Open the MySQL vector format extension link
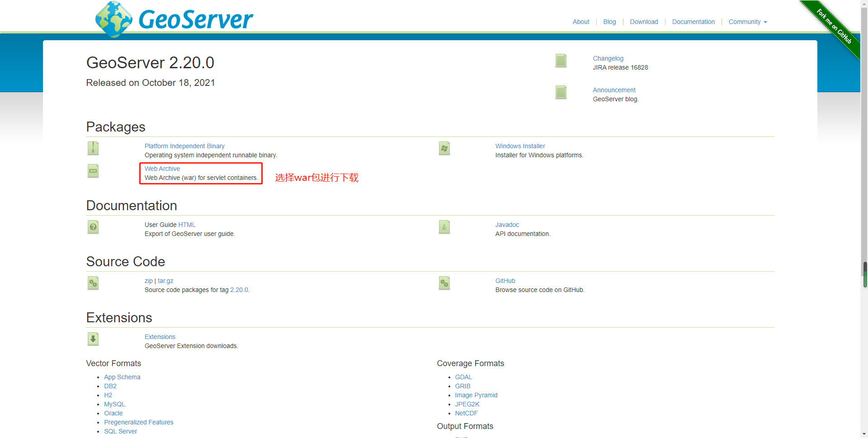 tap(114, 404)
